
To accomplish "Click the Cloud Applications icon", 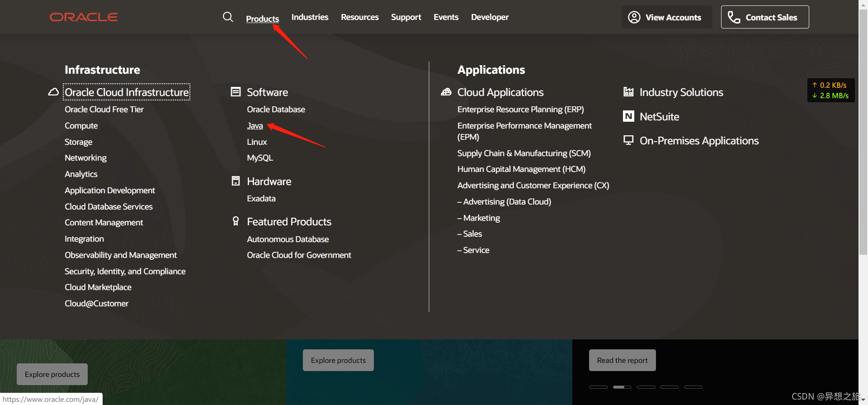I will click(x=446, y=92).
